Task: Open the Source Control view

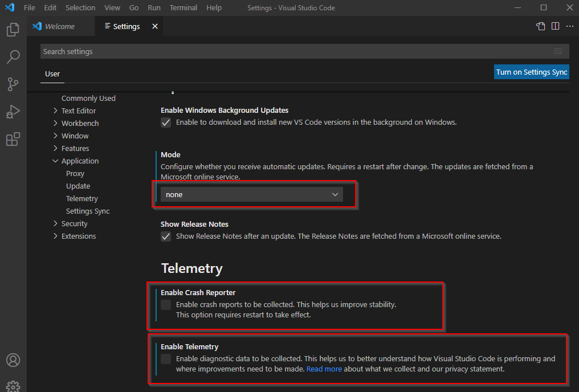Action: click(13, 84)
